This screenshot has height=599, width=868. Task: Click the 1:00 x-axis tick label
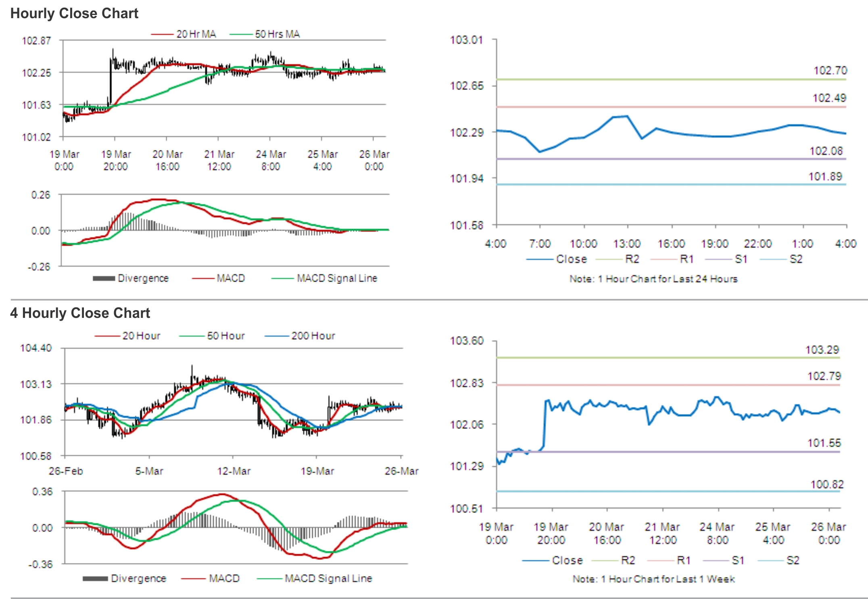(802, 244)
